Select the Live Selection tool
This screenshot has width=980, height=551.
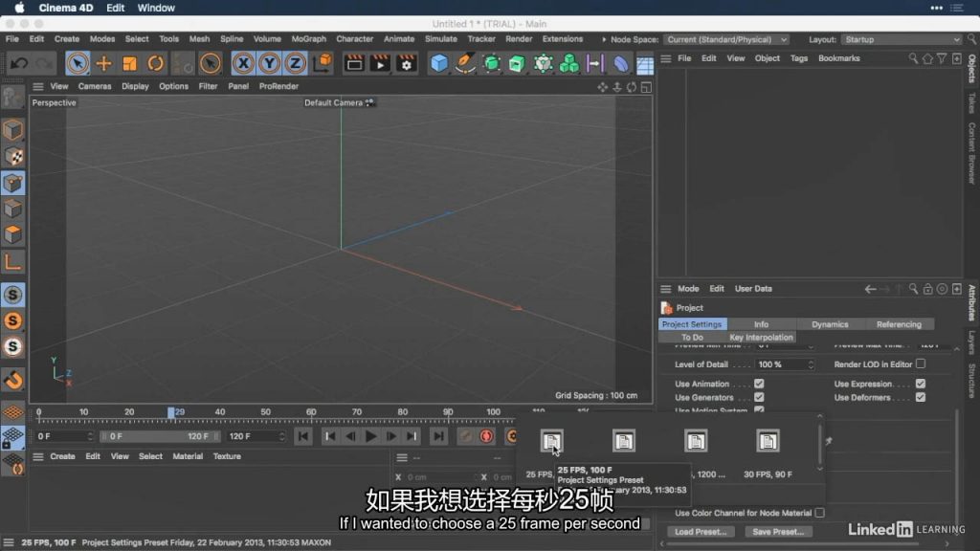point(78,63)
